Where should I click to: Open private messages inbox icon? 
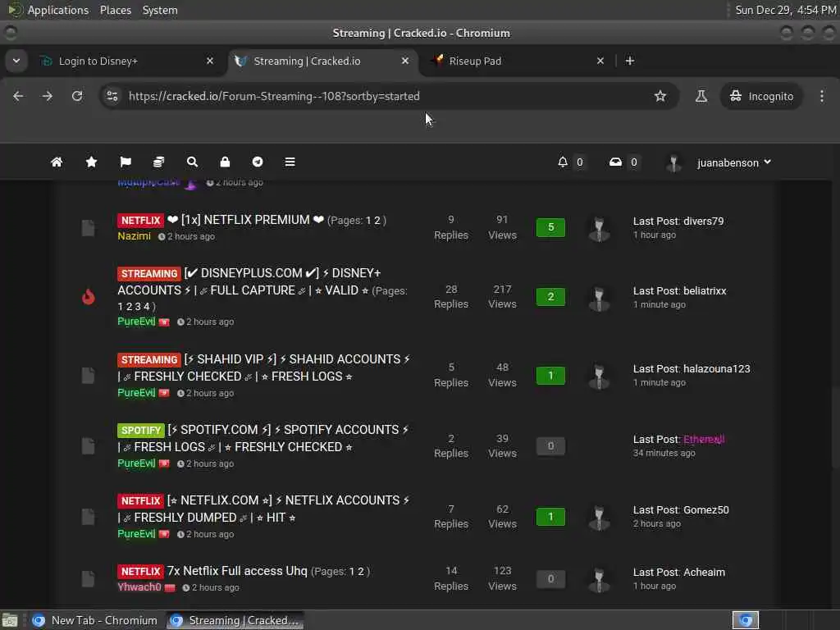click(615, 162)
